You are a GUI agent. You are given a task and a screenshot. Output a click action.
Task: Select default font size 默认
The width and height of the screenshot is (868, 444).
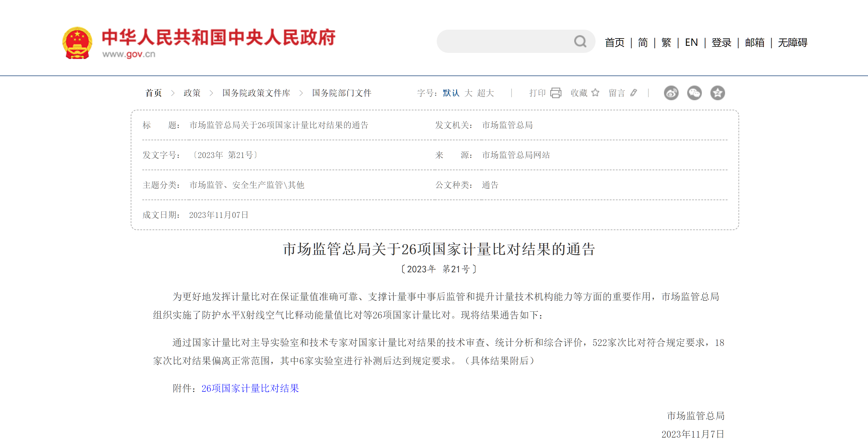[451, 93]
